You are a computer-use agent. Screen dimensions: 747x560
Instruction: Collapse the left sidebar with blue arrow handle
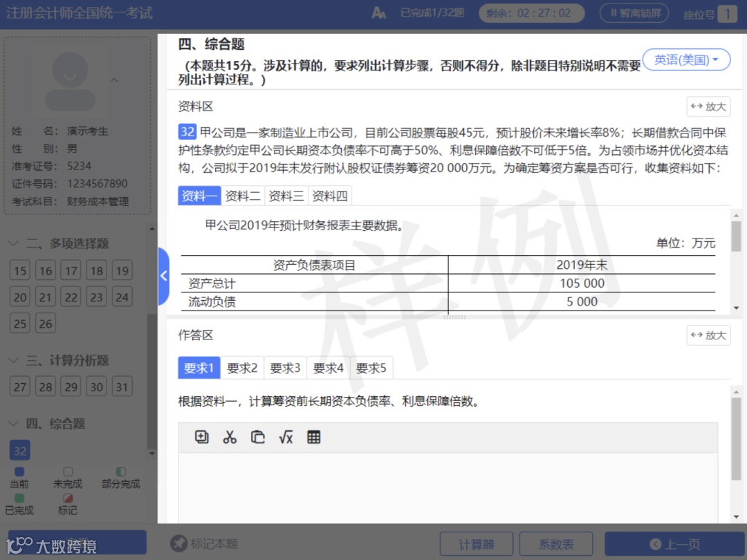coord(163,276)
